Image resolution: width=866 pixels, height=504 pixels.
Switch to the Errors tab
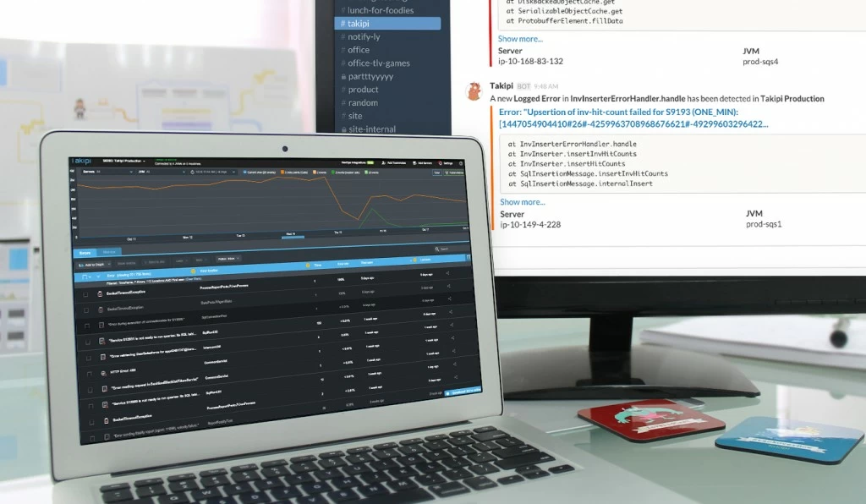point(85,253)
